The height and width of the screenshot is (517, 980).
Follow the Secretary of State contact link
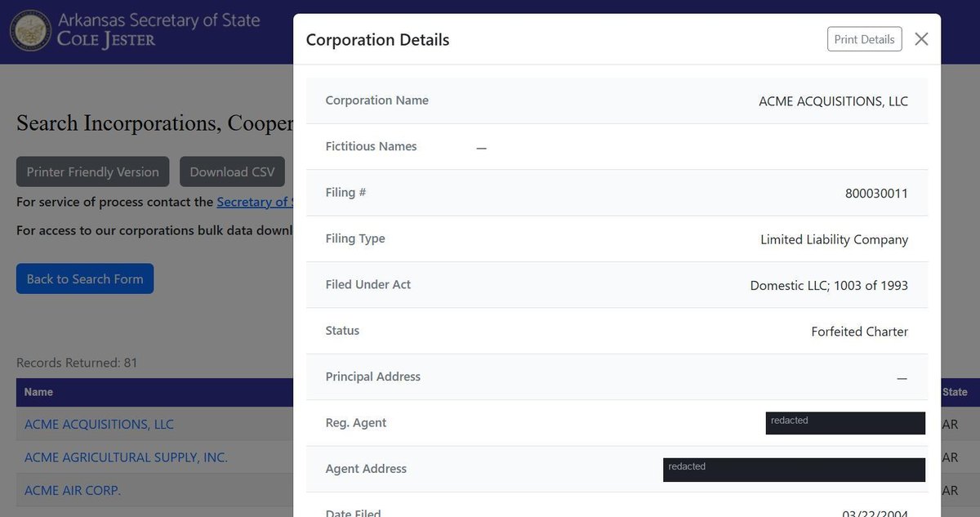tap(254, 202)
